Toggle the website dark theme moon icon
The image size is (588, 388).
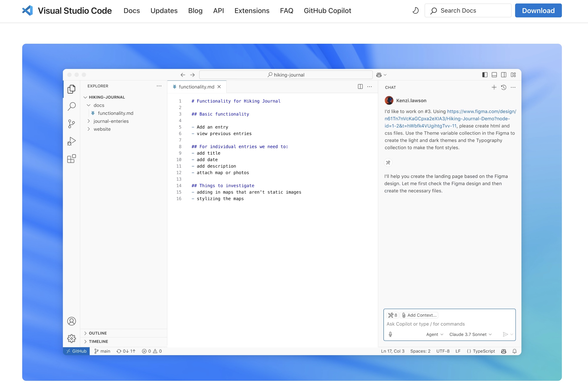coord(415,10)
